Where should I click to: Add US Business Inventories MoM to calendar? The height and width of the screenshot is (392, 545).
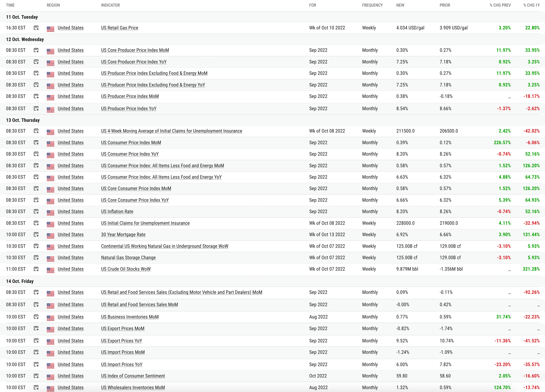(36, 317)
